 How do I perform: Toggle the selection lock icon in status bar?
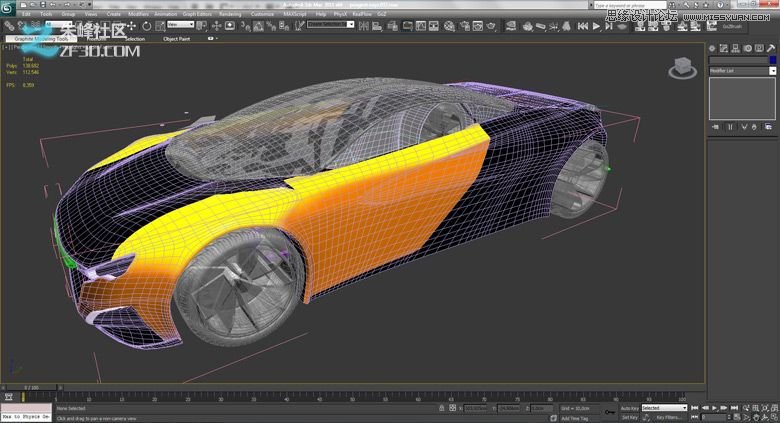[x=442, y=408]
